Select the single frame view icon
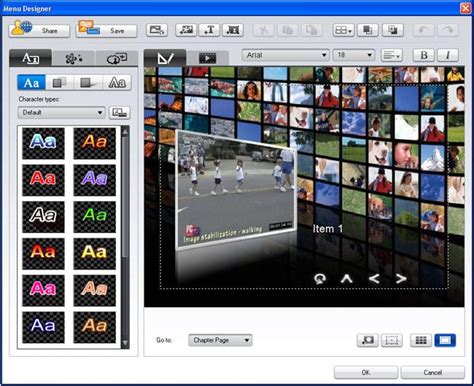Screen dimensions: 474x386 click(x=445, y=340)
